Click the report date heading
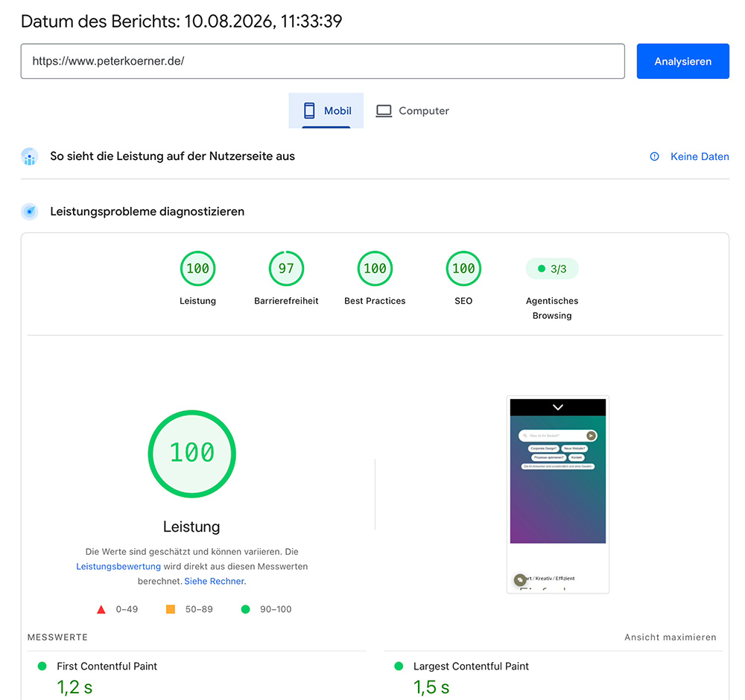This screenshot has width=745, height=700. (x=182, y=22)
